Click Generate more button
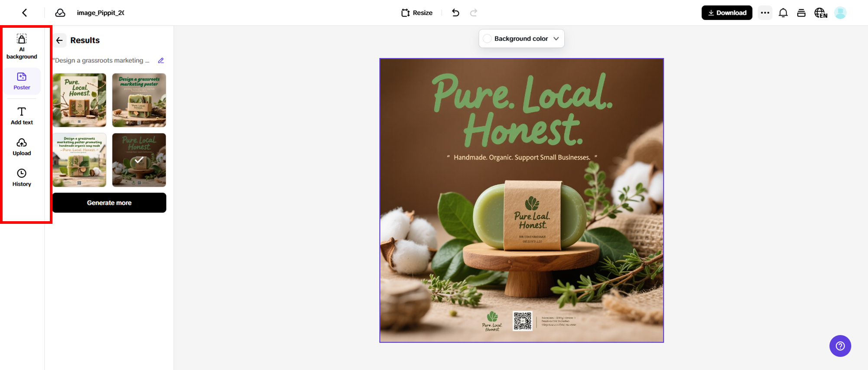 pos(109,203)
